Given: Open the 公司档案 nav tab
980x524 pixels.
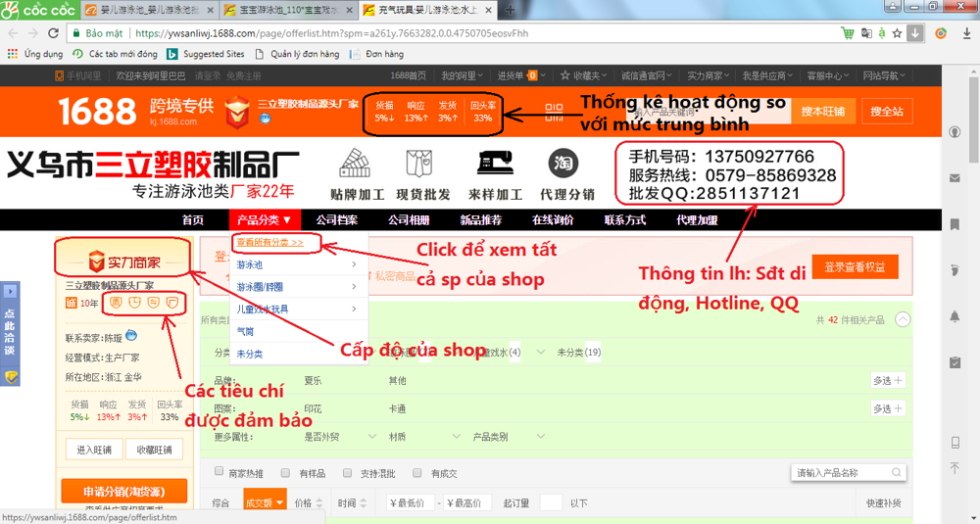Looking at the screenshot, I should click(x=336, y=219).
